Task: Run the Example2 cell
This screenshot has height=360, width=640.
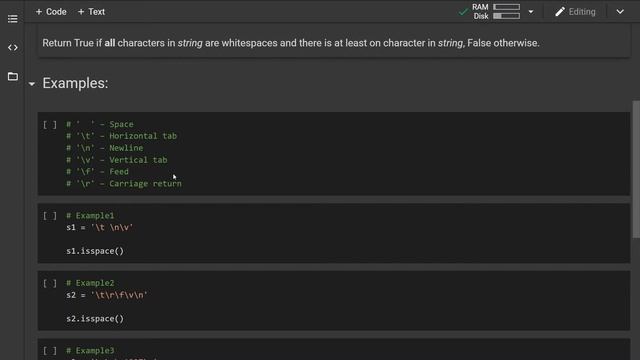Action: 50,283
